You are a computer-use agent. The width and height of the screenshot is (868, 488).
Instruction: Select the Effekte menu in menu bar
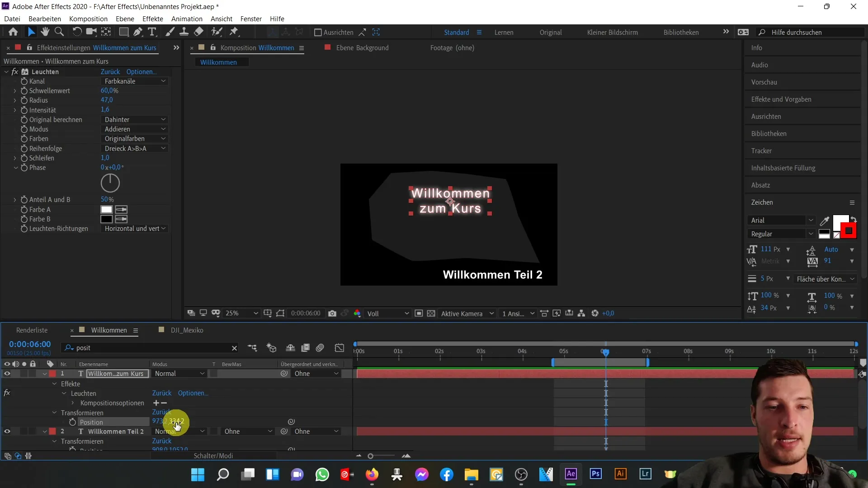(x=152, y=19)
